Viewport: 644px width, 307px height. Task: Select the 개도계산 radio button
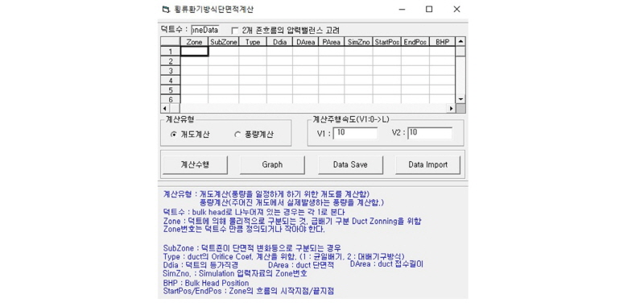[x=174, y=135]
